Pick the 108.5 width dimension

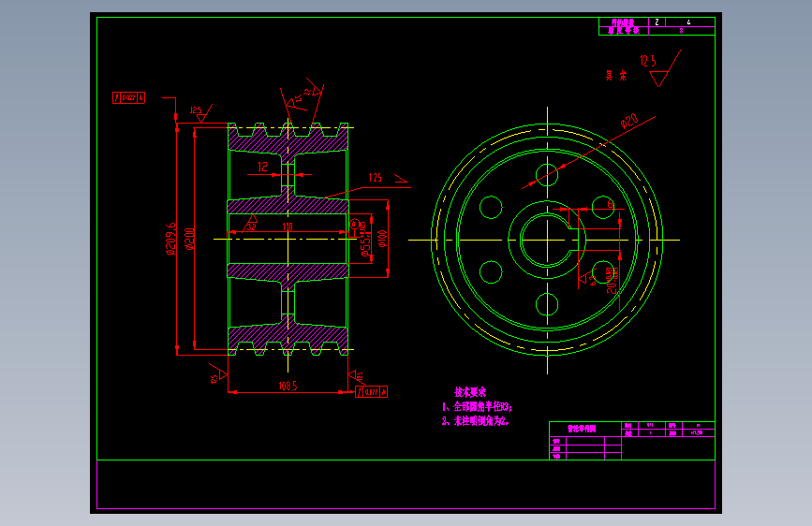tap(288, 386)
